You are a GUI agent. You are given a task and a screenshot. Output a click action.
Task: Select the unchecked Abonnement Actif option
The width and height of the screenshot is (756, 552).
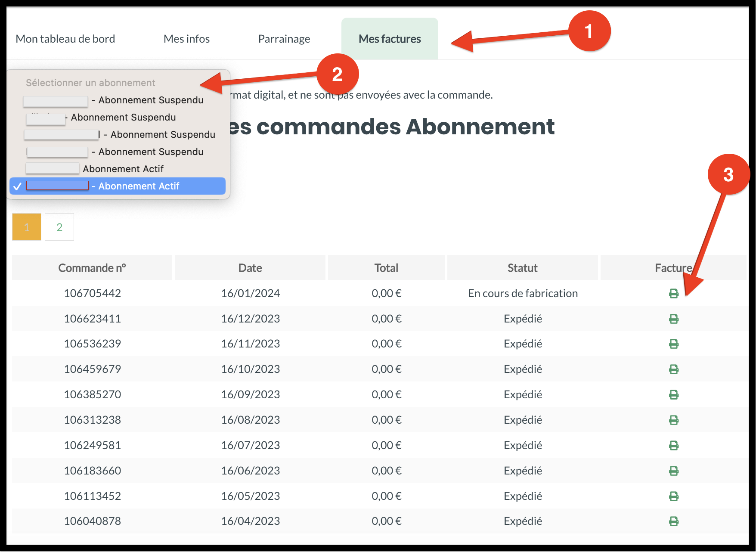point(118,169)
